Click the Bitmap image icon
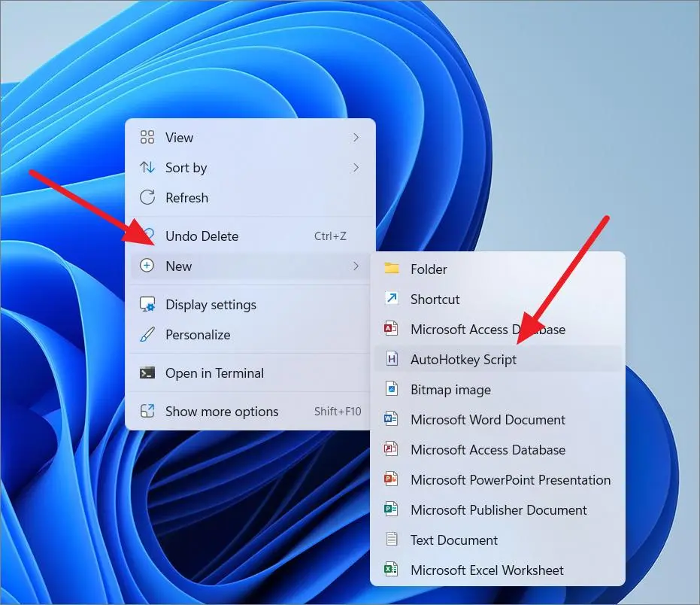The image size is (700, 605). [x=392, y=389]
